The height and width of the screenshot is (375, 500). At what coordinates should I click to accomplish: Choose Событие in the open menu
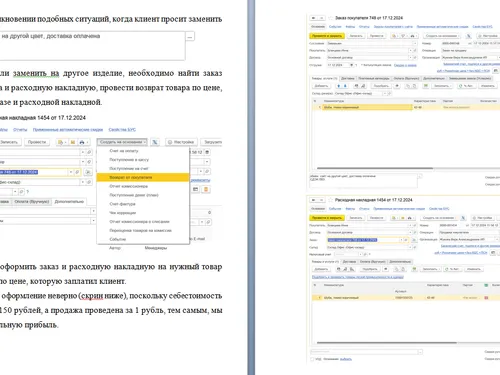pos(143,239)
